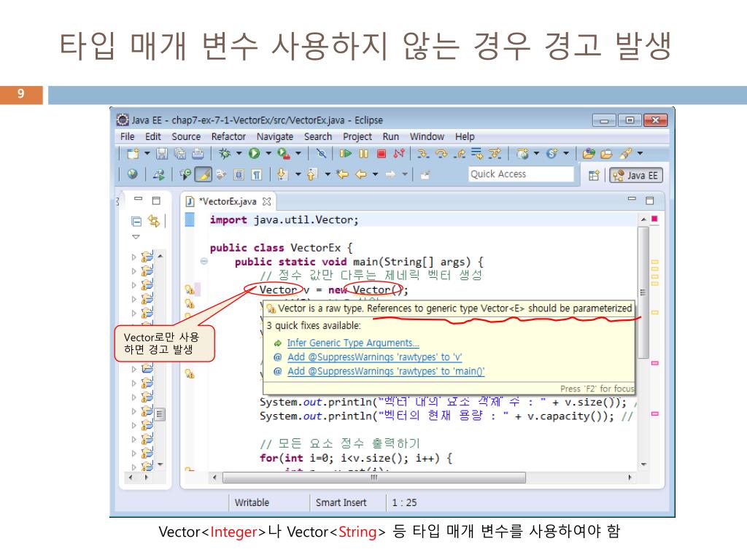Maximize the editor area

[x=649, y=201]
